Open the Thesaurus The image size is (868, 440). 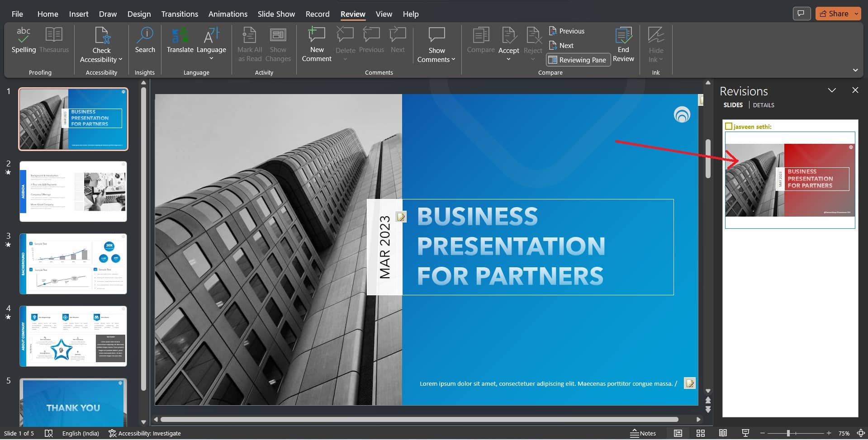click(54, 41)
